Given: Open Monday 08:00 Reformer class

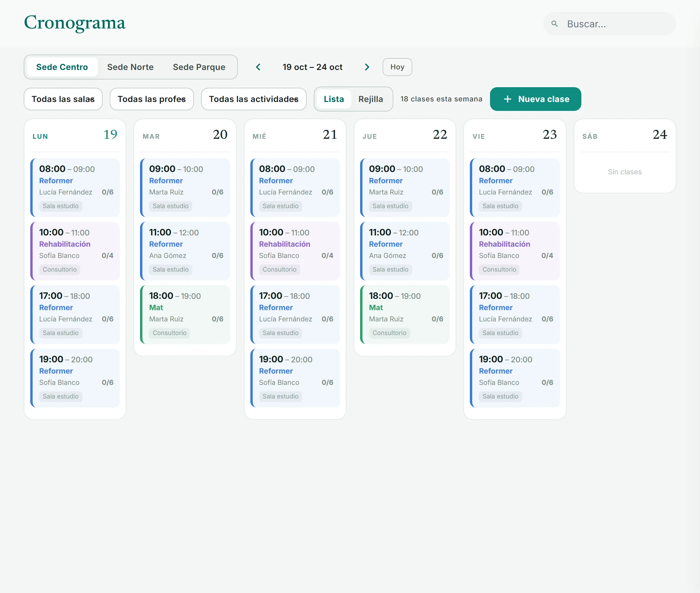Looking at the screenshot, I should [x=75, y=188].
